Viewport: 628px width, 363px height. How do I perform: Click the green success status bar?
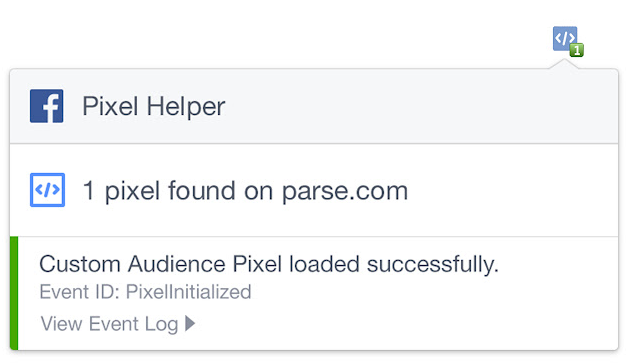[14, 293]
